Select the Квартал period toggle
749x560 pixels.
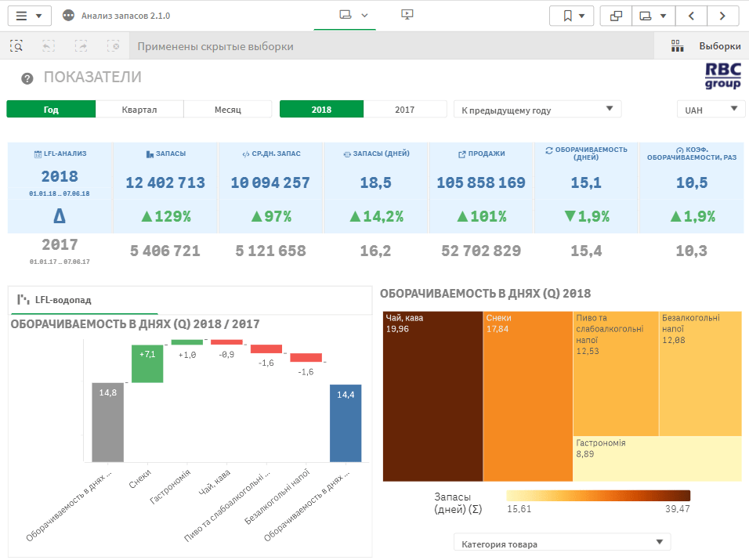click(139, 110)
